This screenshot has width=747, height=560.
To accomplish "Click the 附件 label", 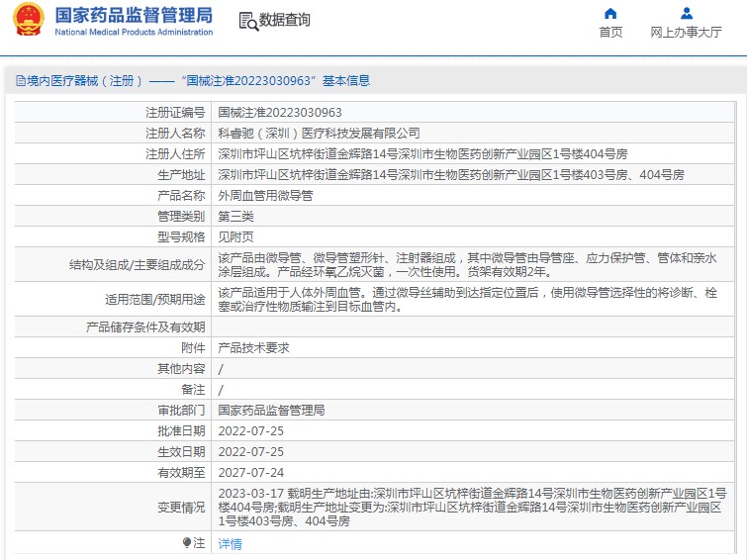I will tap(193, 348).
